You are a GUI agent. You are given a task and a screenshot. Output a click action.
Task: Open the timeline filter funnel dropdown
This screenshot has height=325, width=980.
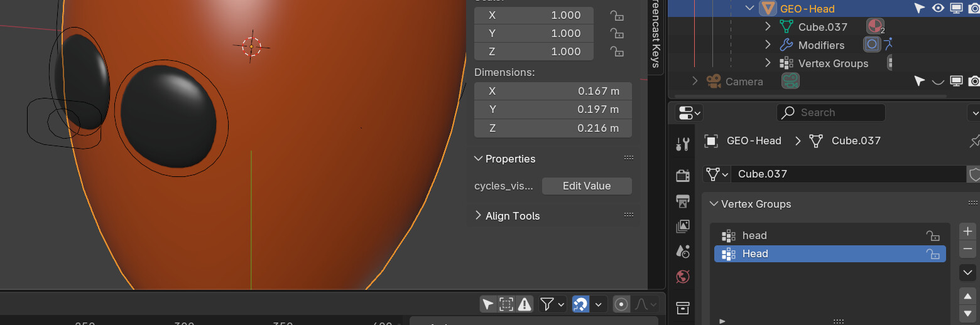552,304
